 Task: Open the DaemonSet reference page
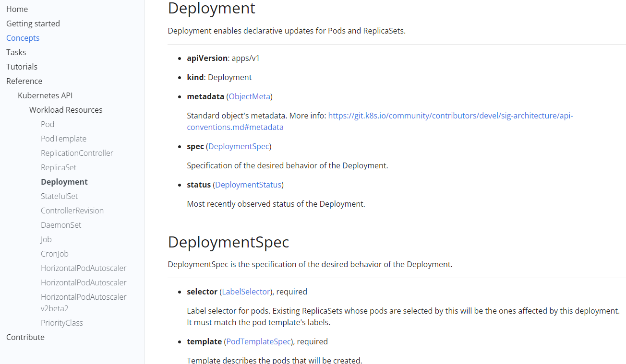(x=61, y=225)
